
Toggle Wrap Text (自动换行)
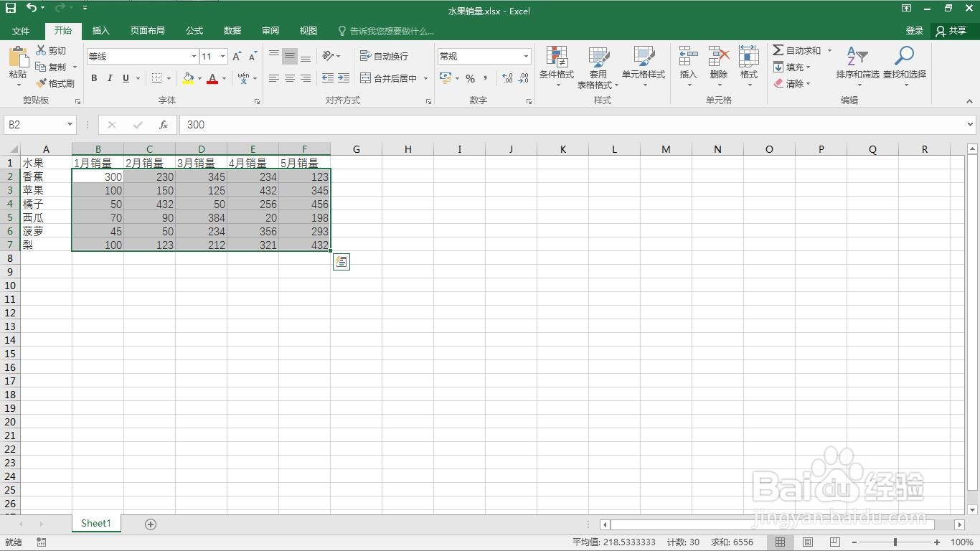(x=384, y=56)
